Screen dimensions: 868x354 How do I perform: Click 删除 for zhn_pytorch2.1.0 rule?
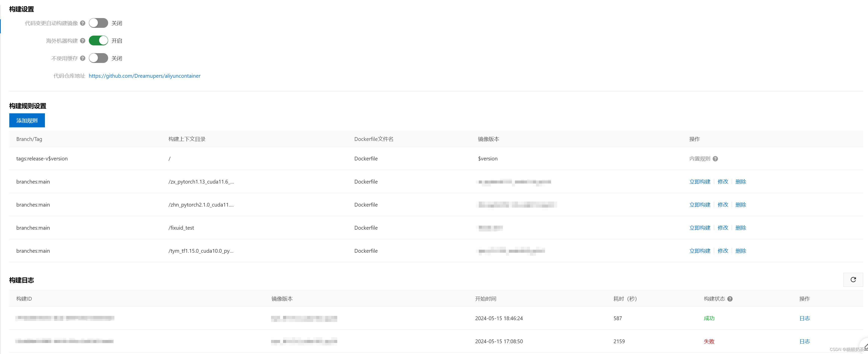click(x=741, y=205)
